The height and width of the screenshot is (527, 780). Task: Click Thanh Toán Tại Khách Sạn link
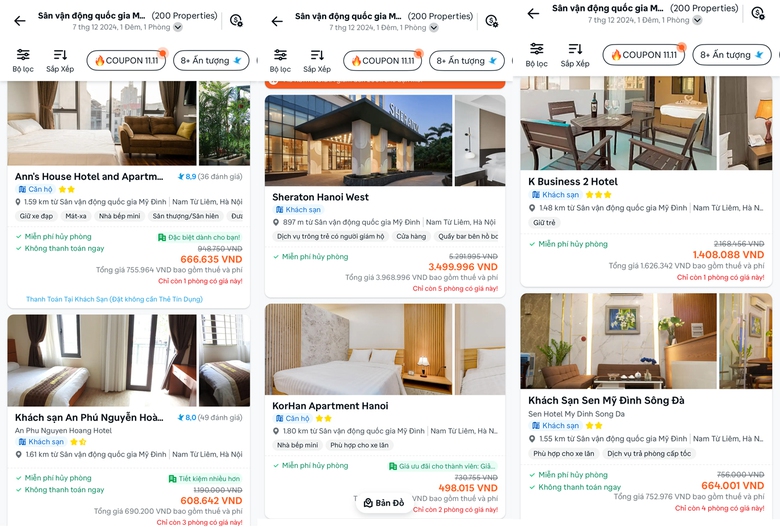pyautogui.click(x=114, y=299)
